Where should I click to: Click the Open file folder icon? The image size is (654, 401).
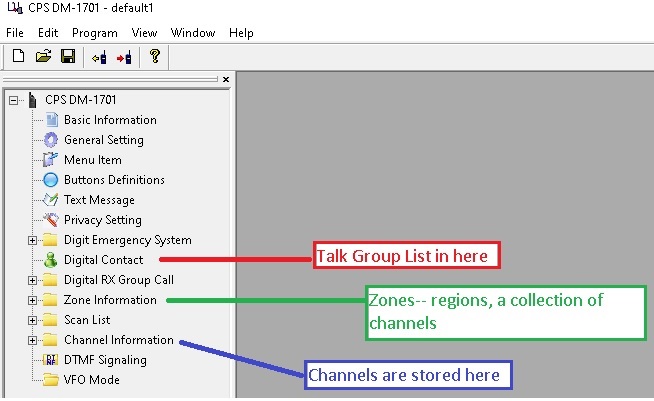[x=43, y=56]
